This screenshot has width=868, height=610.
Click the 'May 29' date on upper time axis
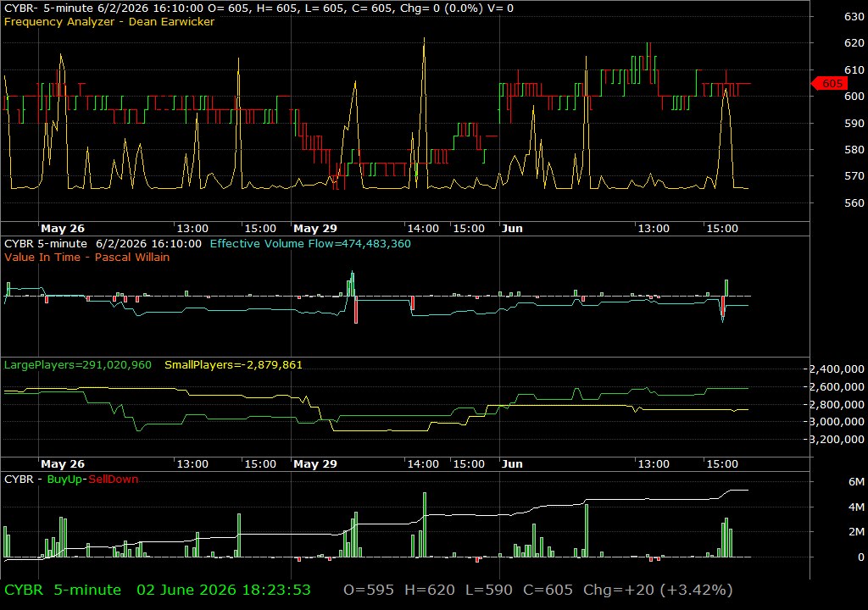315,228
